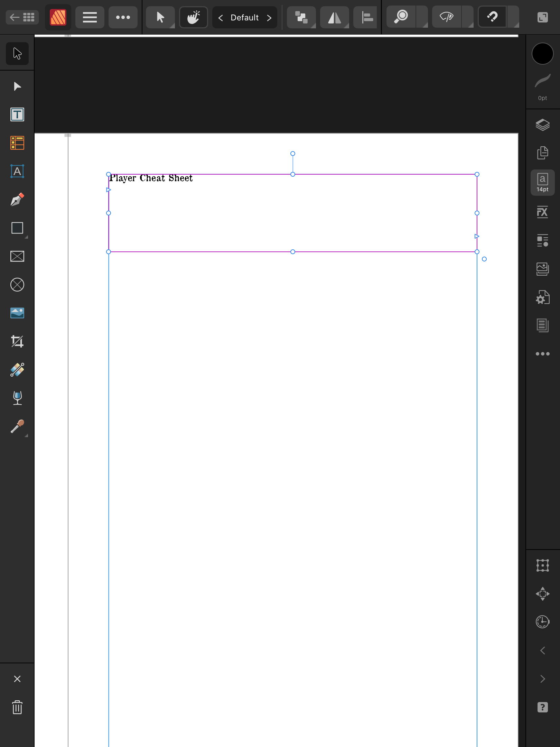Viewport: 560px width, 747px height.
Task: Expand snapping options beside the magnet
Action: pos(513,17)
